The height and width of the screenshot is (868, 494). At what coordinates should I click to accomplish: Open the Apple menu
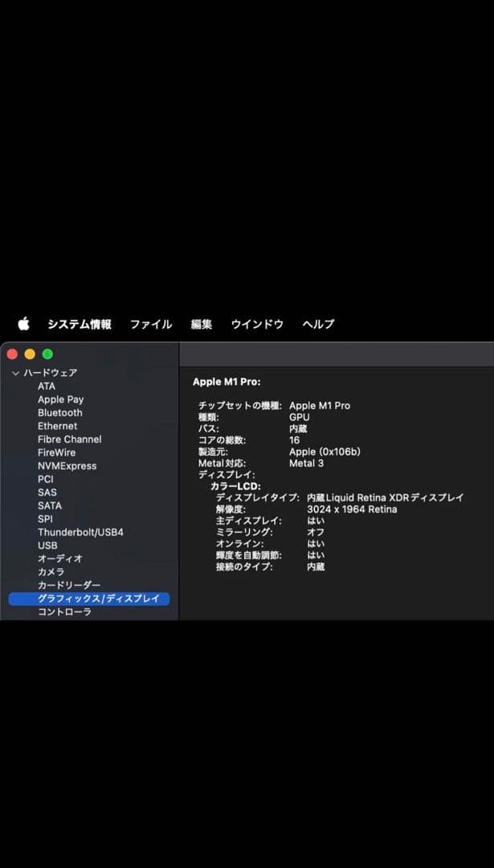click(23, 324)
